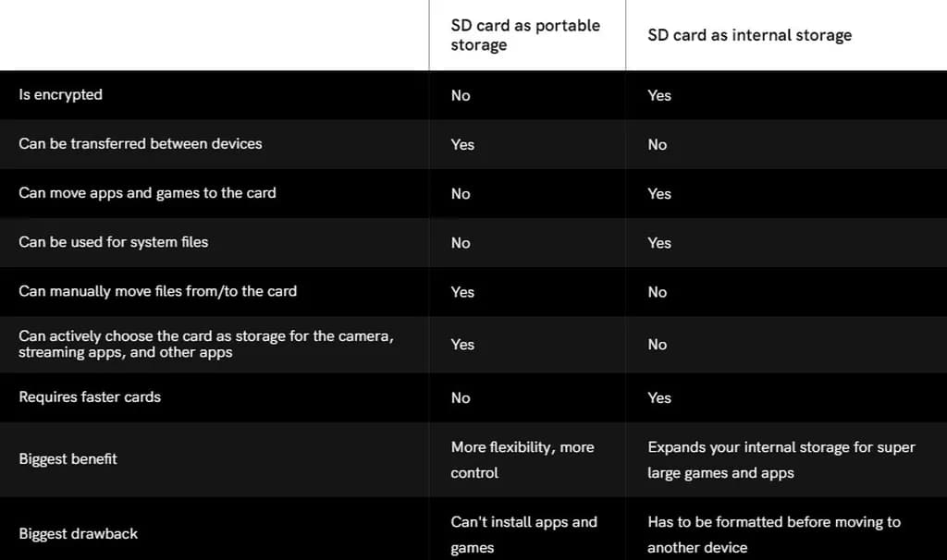Click the 'SD card as internal storage' header
The height and width of the screenshot is (560, 947).
click(x=749, y=35)
